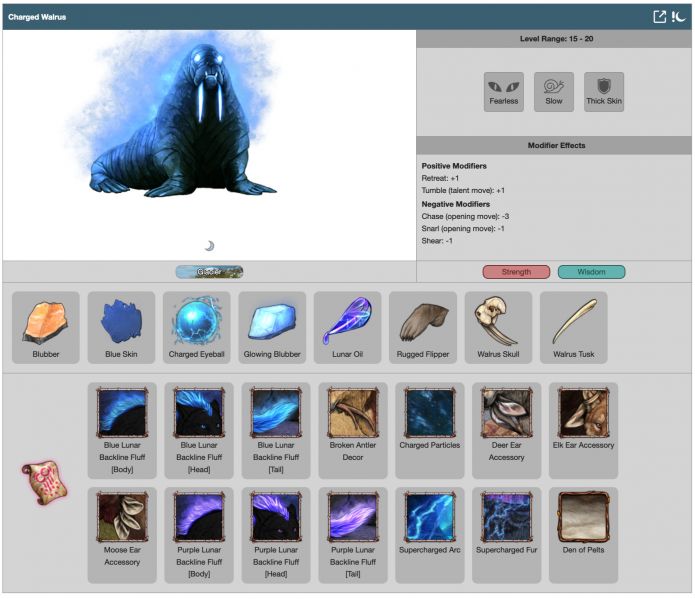
Task: Click the small crescent moon below walrus
Action: point(209,245)
